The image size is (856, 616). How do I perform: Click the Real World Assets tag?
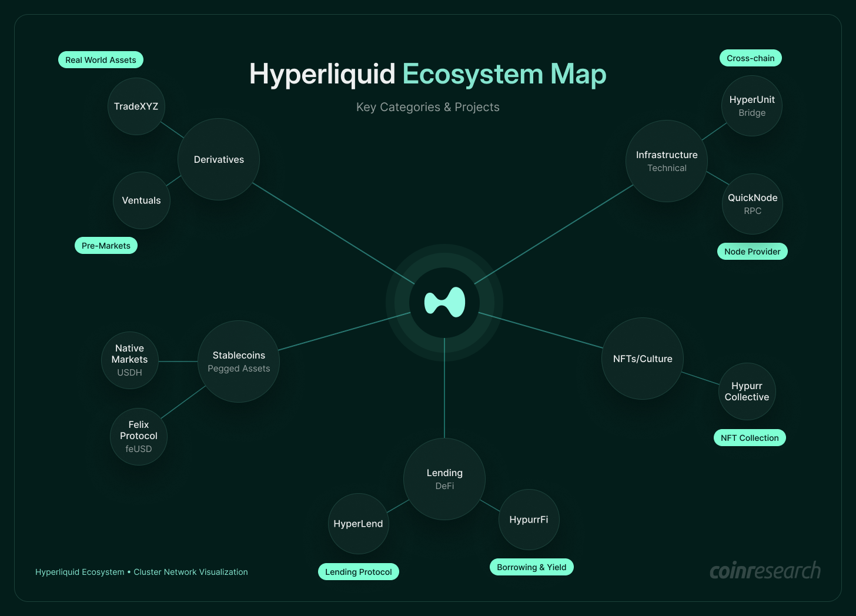click(101, 59)
